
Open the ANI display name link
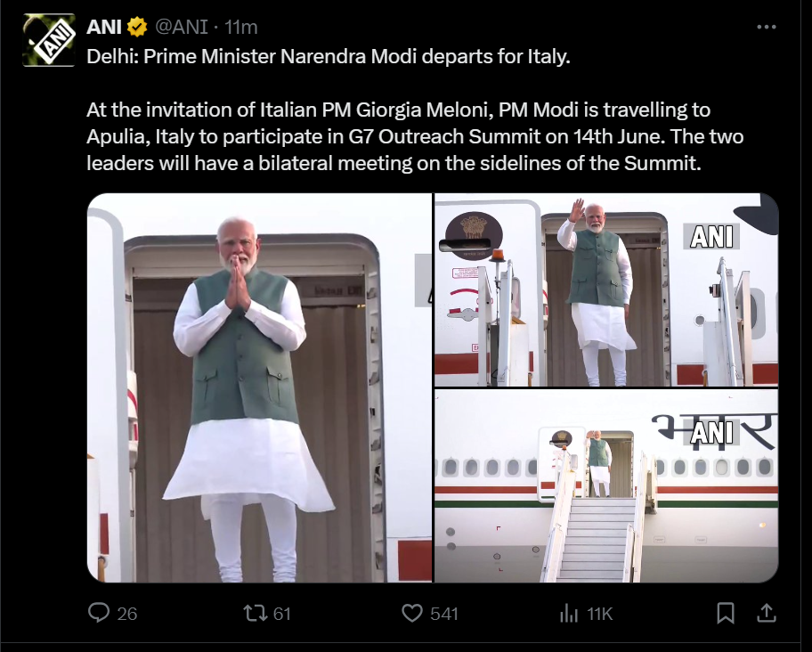click(104, 28)
